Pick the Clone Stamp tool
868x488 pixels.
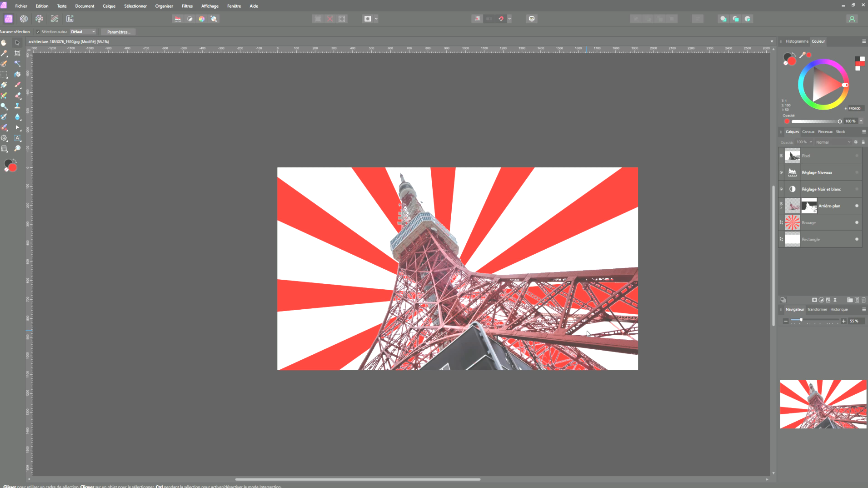[x=17, y=106]
